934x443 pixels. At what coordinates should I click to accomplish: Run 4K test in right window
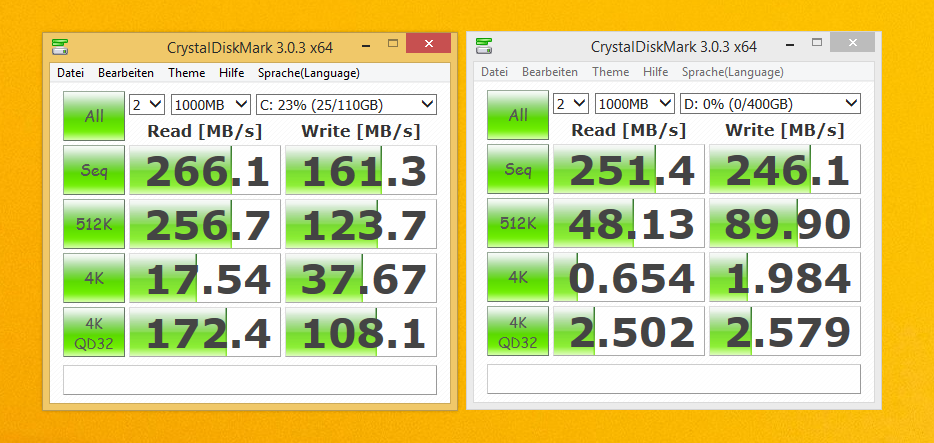coord(518,277)
